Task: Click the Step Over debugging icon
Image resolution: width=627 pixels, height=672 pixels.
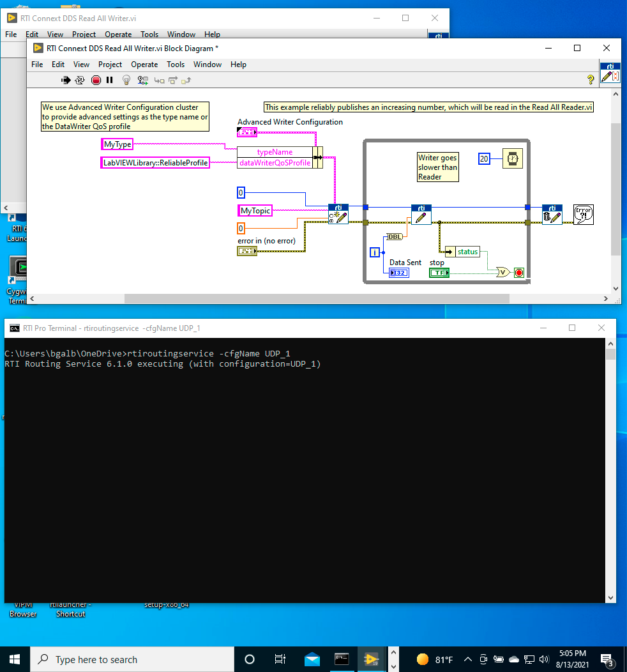Action: [x=172, y=80]
